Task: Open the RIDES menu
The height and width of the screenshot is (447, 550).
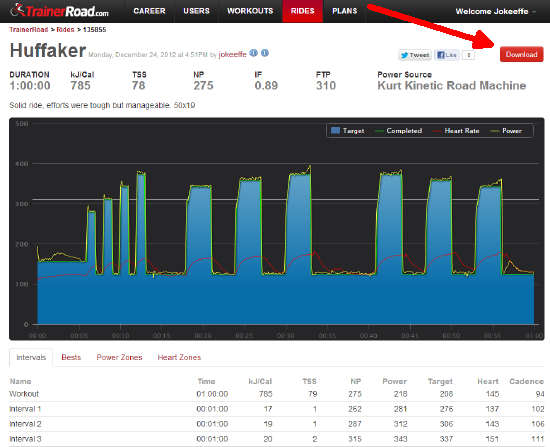Action: pyautogui.click(x=302, y=11)
